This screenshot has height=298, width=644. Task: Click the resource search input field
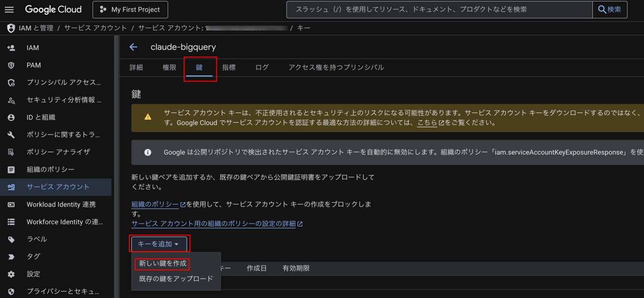point(438,9)
